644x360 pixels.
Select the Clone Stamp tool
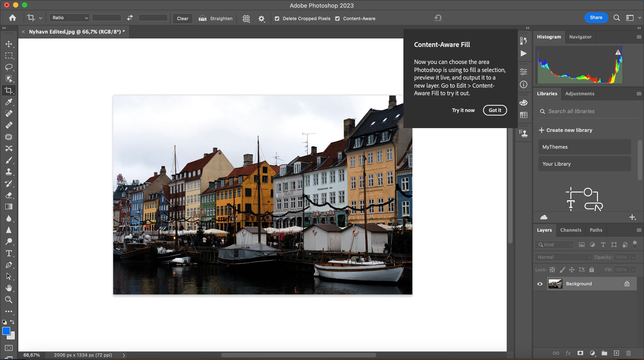[9, 172]
